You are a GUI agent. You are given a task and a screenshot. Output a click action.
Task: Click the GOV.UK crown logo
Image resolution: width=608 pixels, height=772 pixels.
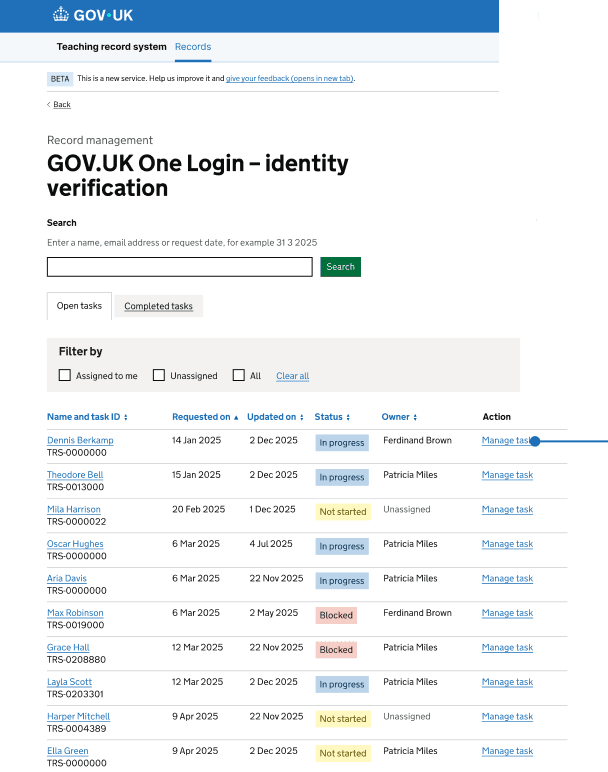point(61,15)
